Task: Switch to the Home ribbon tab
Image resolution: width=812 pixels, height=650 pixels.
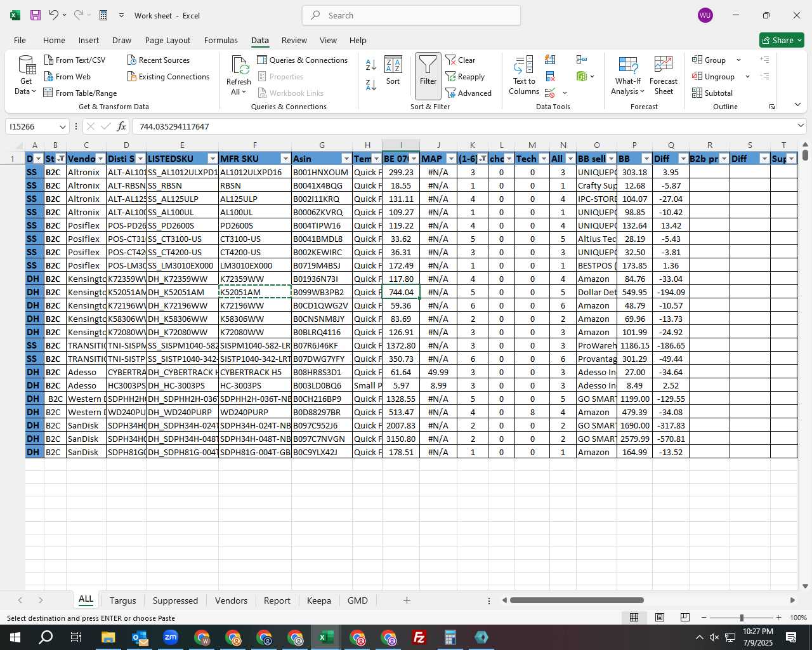Action: (54, 40)
